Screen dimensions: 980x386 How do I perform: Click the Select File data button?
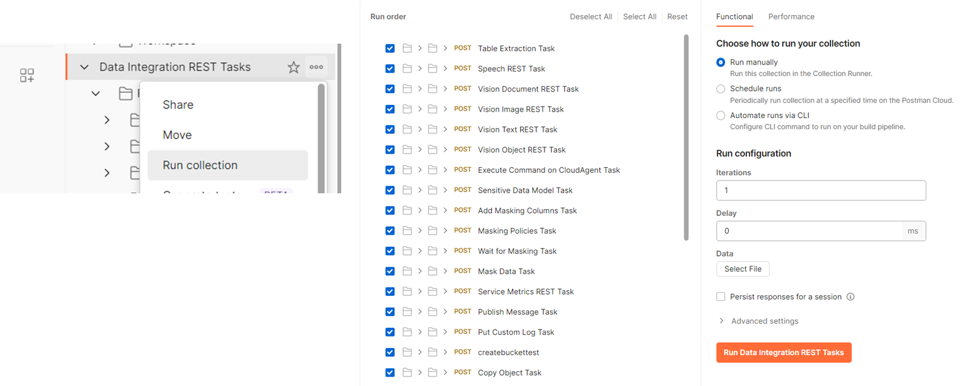pyautogui.click(x=743, y=269)
